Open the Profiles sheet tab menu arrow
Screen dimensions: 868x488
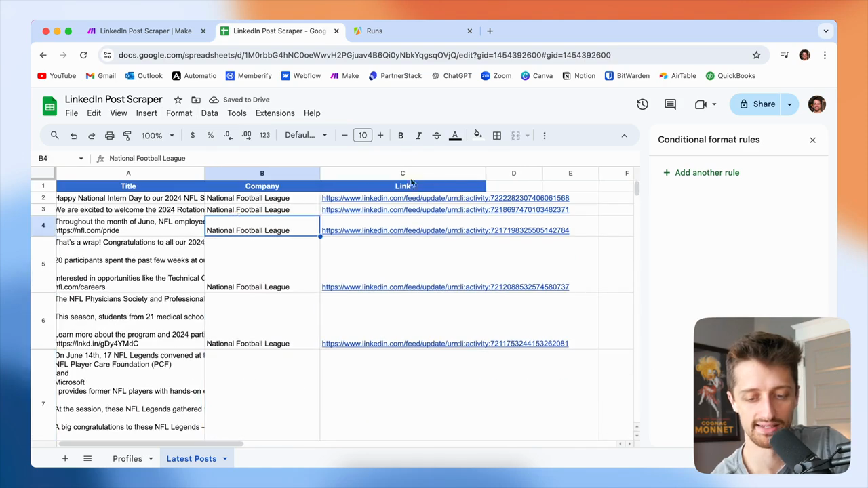[x=151, y=459]
